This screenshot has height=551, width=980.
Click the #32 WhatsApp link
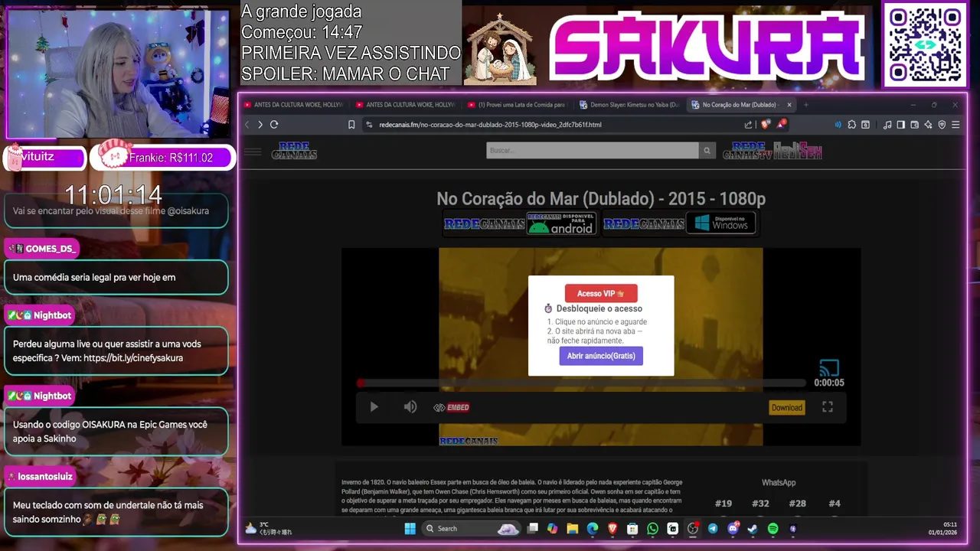(x=760, y=504)
